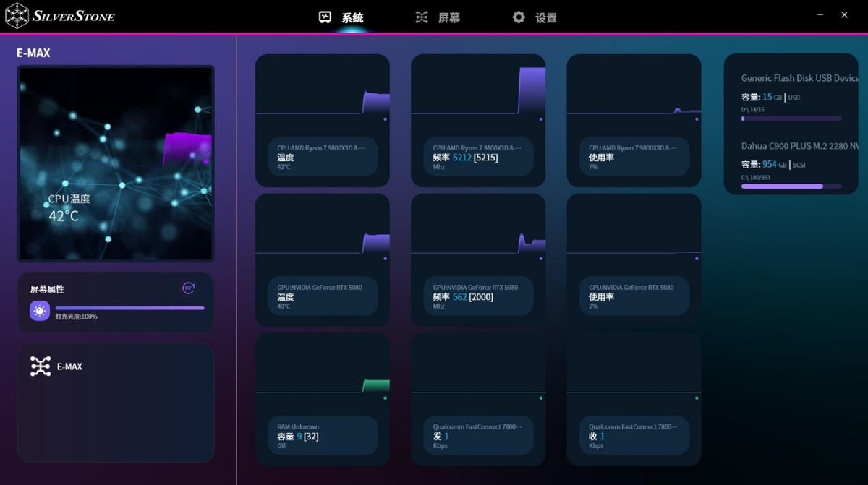Click the system monitor icon in top bar
Screen dimensions: 868x485
click(325, 17)
